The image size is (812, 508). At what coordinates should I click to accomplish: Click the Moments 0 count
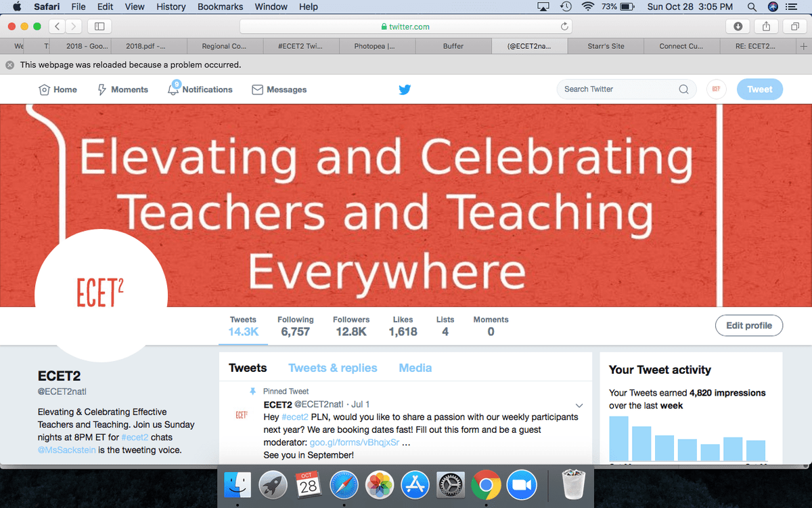click(491, 326)
